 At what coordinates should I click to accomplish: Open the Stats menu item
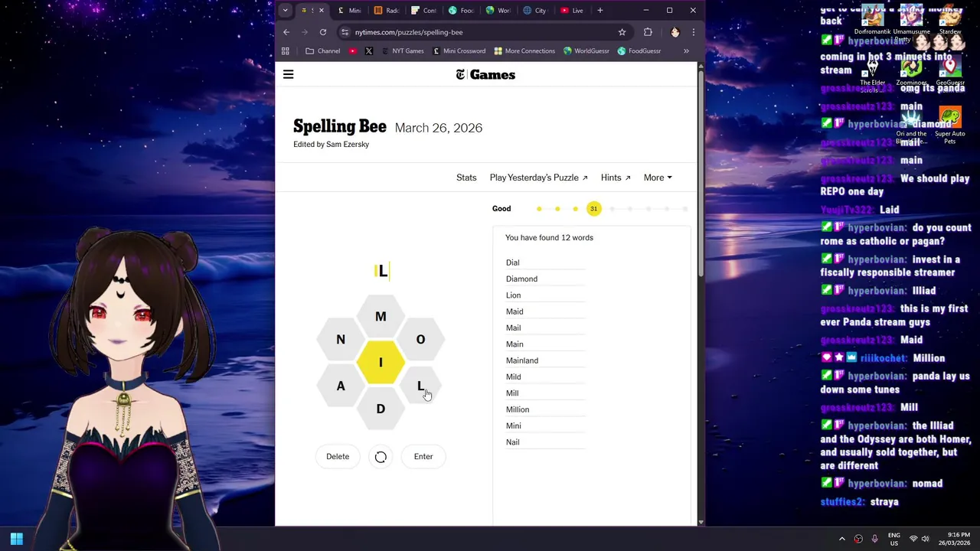(x=466, y=178)
